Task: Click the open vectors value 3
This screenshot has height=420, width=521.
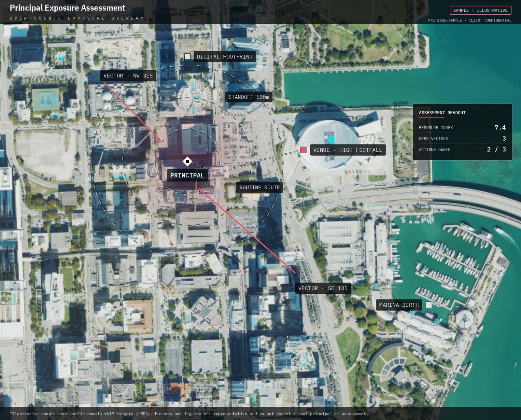Action: click(x=504, y=138)
